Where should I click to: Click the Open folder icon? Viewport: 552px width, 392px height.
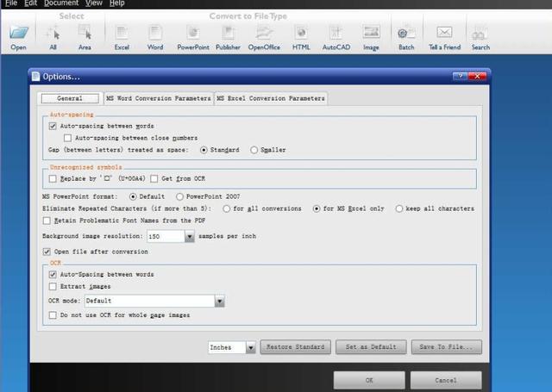[18, 33]
